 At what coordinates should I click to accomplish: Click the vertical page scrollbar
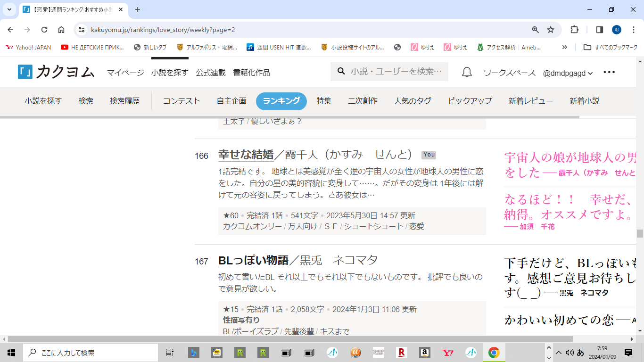(640, 233)
